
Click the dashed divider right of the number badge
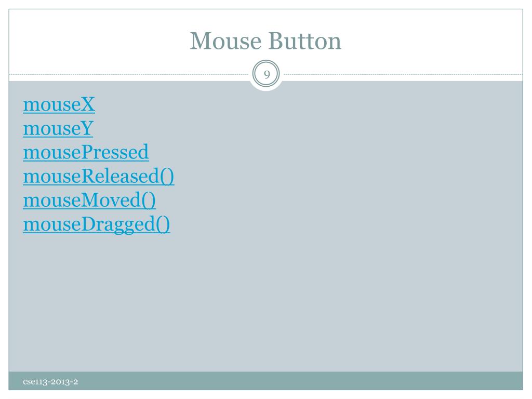coord(403,74)
